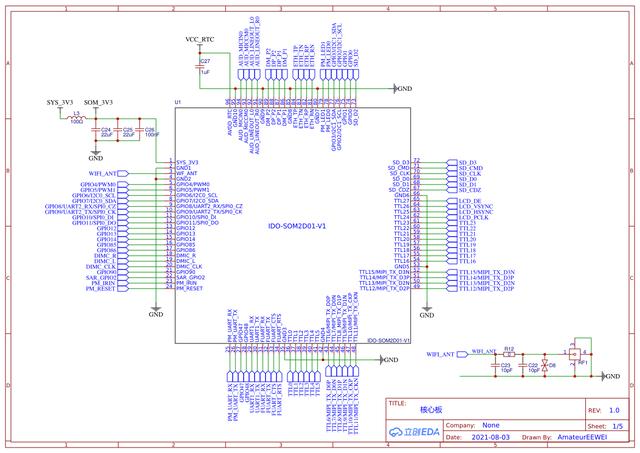Click the 100Ω value under L3
640x453 pixels.
point(76,122)
